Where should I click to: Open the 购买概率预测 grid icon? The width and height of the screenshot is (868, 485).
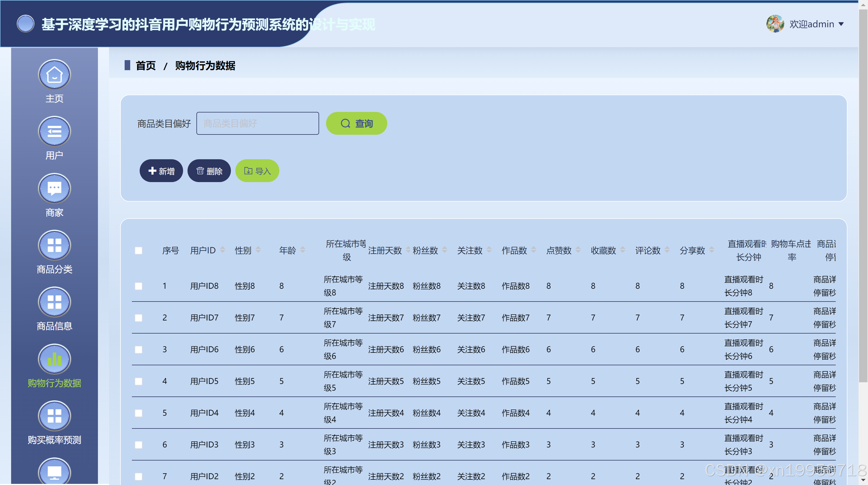coord(54,416)
